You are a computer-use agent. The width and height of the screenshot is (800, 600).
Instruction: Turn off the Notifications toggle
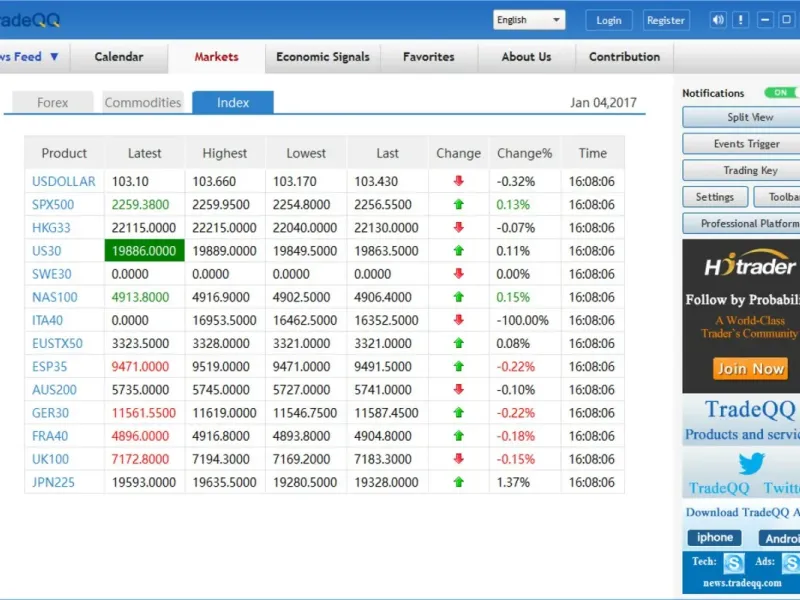coord(781,93)
